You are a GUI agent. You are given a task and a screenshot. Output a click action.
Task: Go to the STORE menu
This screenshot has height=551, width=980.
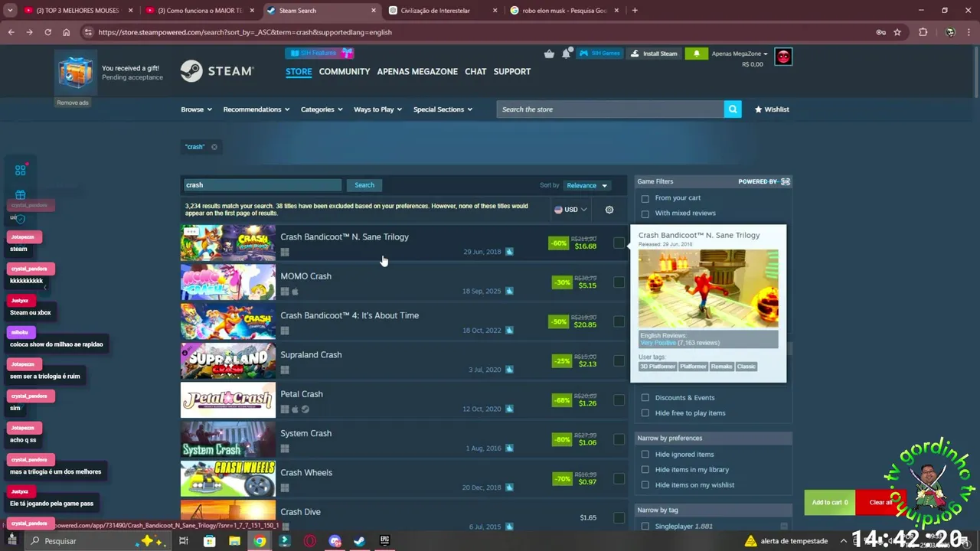pos(299,71)
